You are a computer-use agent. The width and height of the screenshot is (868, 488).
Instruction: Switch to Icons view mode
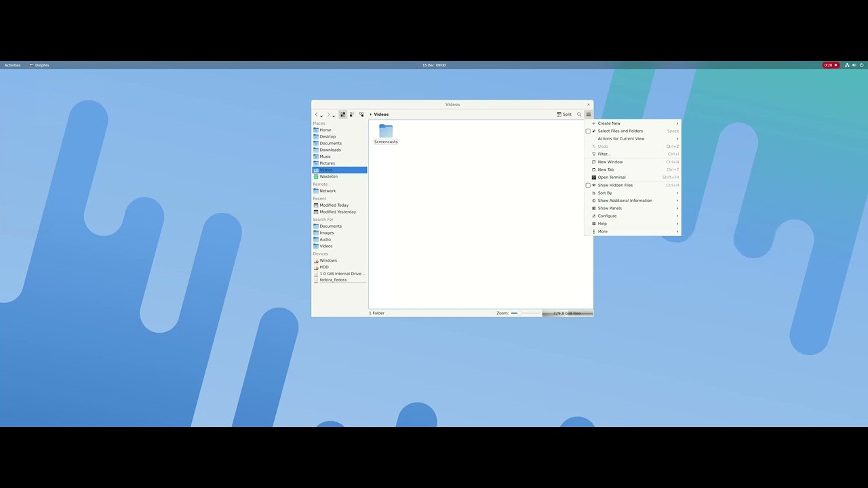point(342,115)
